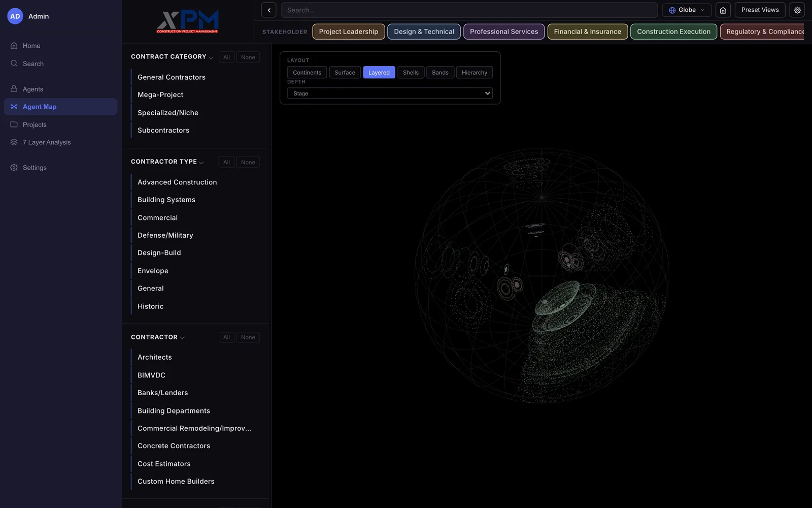Open the Globe view dropdown
Image resolution: width=812 pixels, height=508 pixels.
coord(686,10)
